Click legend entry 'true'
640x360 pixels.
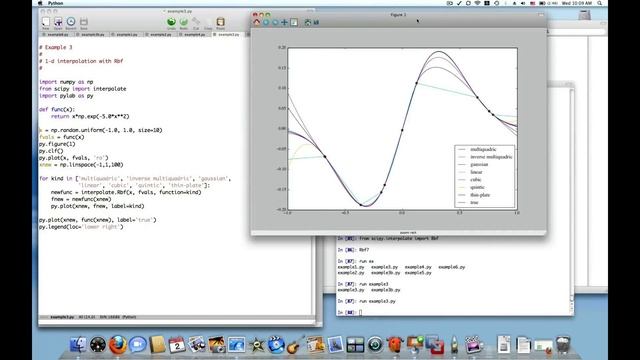(474, 202)
